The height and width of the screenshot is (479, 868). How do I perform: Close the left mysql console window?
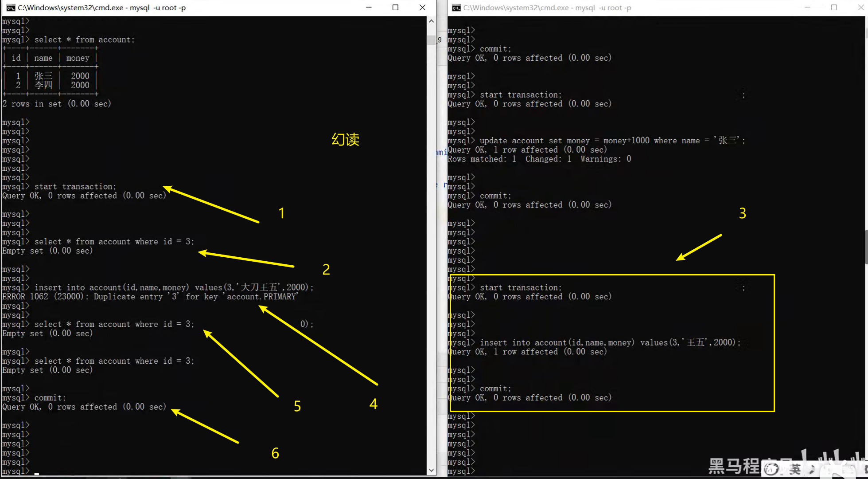pos(422,8)
